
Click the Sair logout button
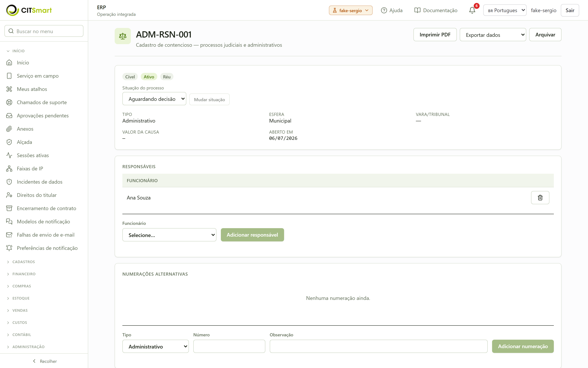click(x=570, y=10)
